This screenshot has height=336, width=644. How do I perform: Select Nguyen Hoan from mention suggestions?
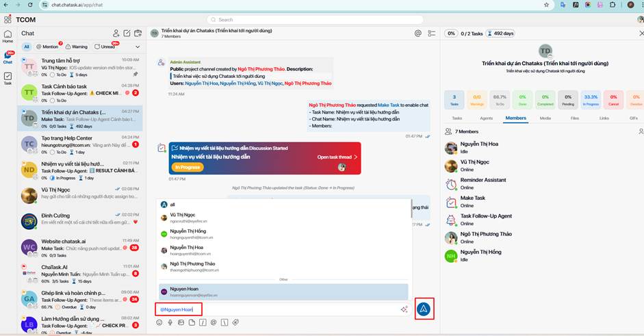click(284, 292)
